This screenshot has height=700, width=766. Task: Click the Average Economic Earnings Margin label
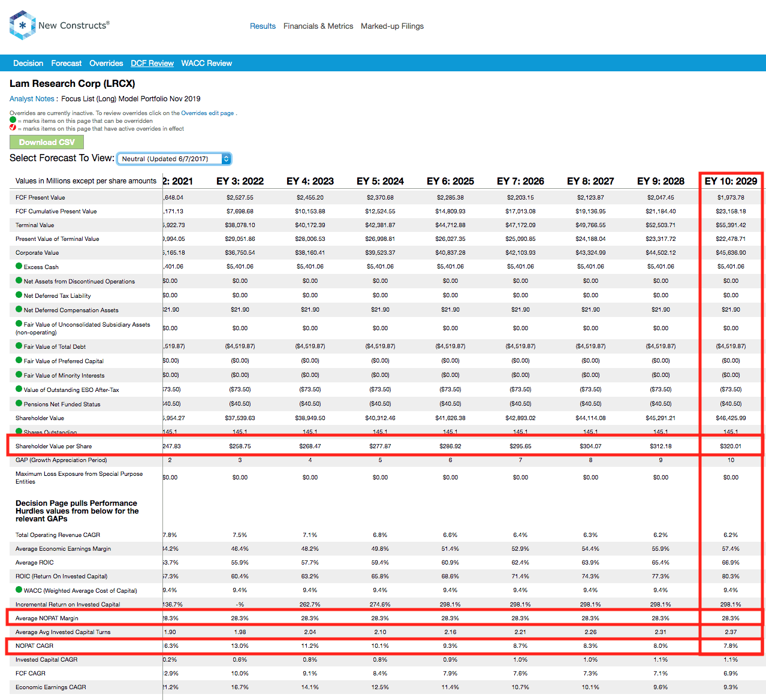click(x=63, y=548)
